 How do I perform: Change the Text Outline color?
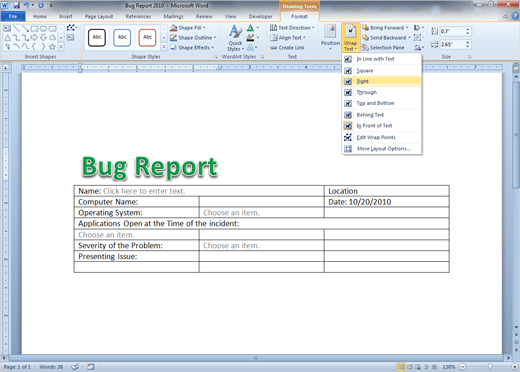pos(252,38)
